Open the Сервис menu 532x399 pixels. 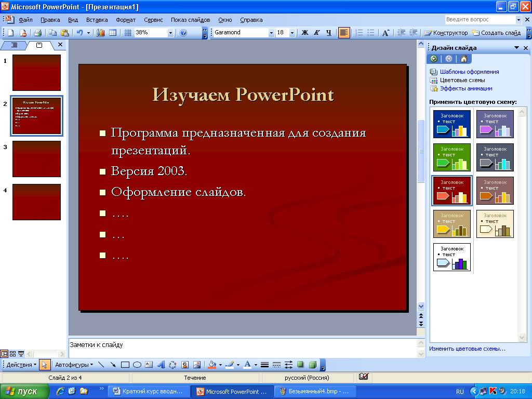click(153, 20)
